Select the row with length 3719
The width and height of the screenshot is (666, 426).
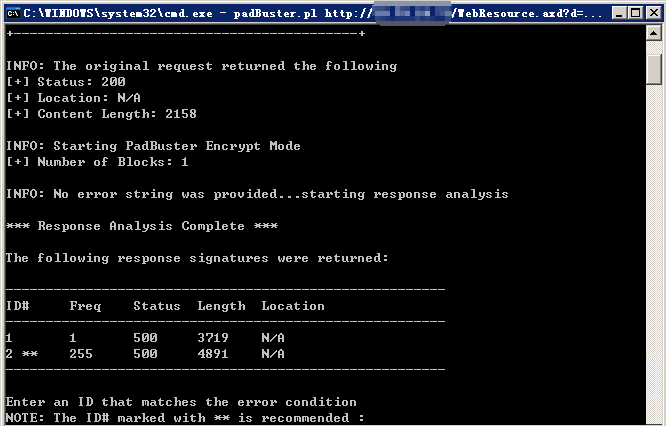145,338
